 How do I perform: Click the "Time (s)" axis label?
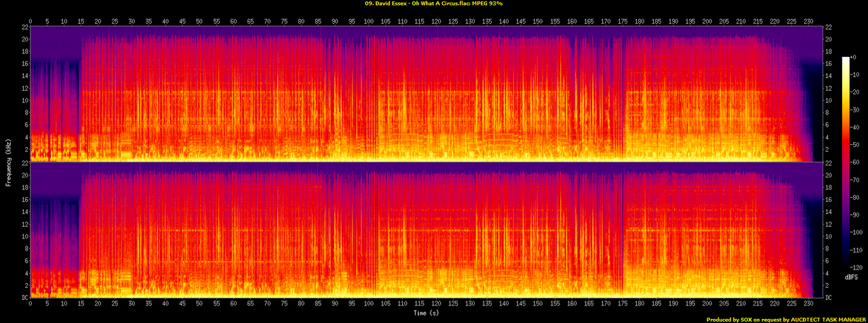tap(426, 313)
